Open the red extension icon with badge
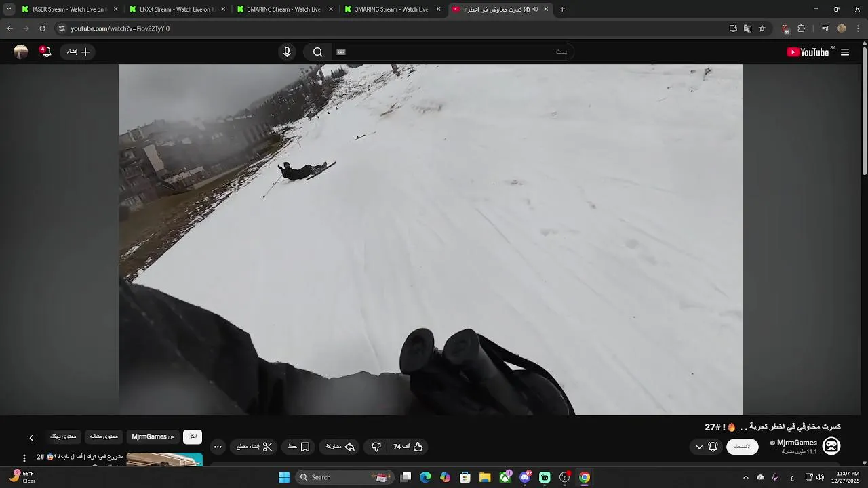 tap(785, 28)
